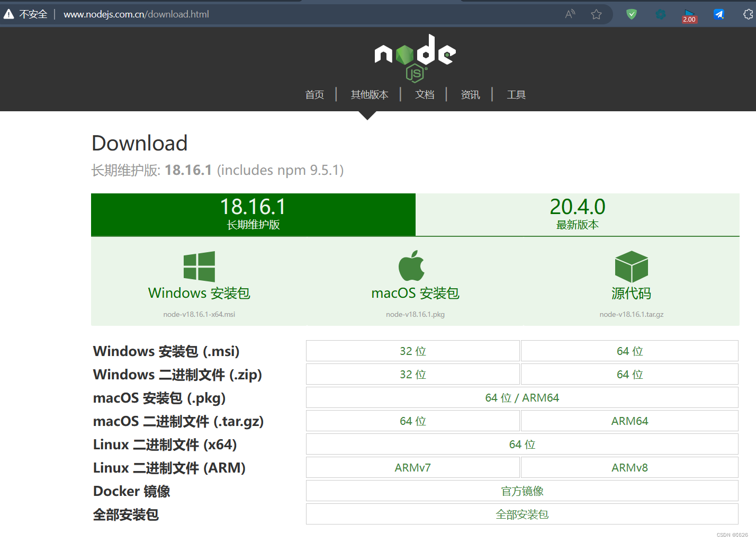Click the Windows 二进制文件 (.zip) row label

pos(177,375)
